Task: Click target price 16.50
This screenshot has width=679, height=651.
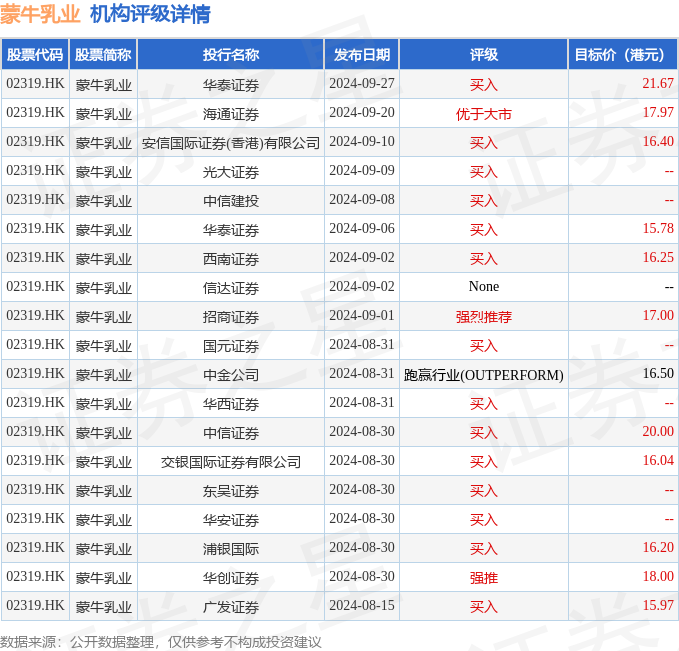Action: (658, 373)
